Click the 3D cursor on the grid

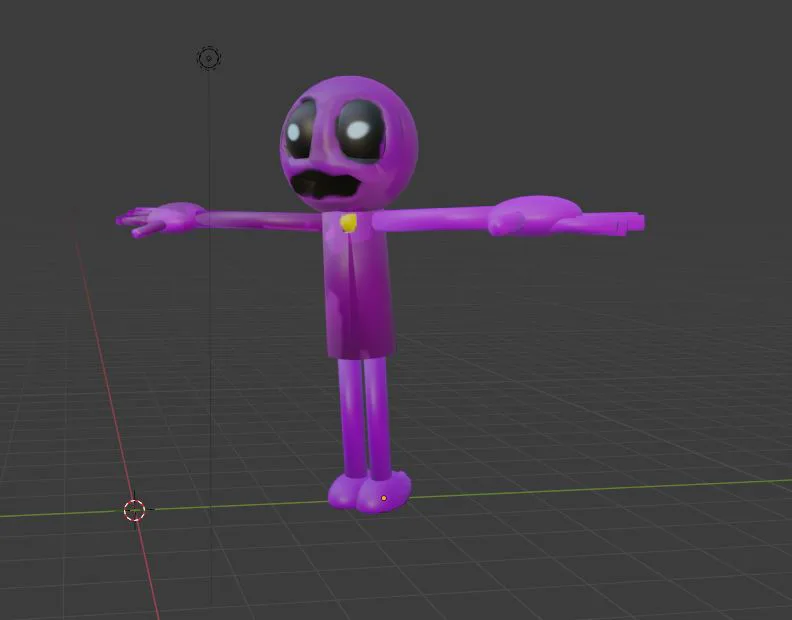point(134,510)
